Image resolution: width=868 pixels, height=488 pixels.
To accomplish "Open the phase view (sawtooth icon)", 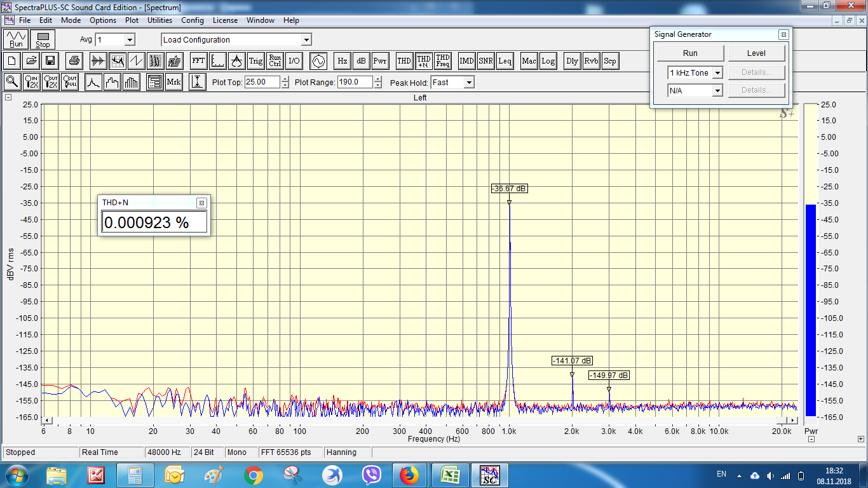I will click(x=136, y=61).
